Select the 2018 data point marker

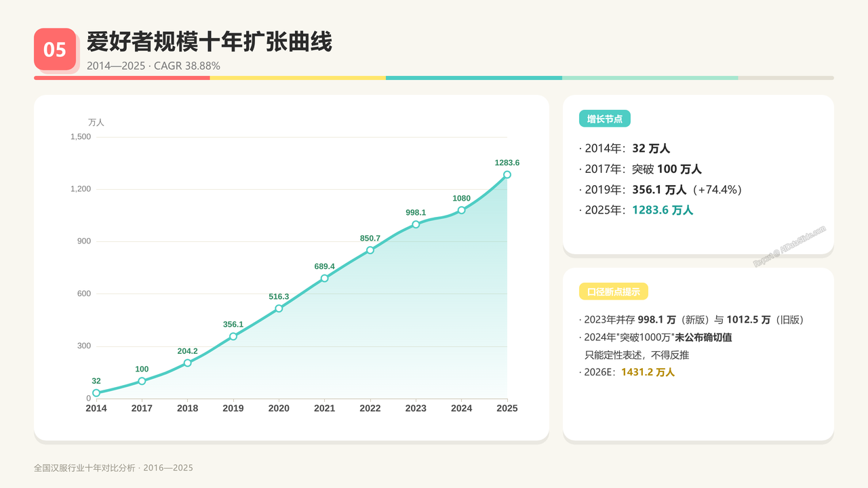(188, 363)
